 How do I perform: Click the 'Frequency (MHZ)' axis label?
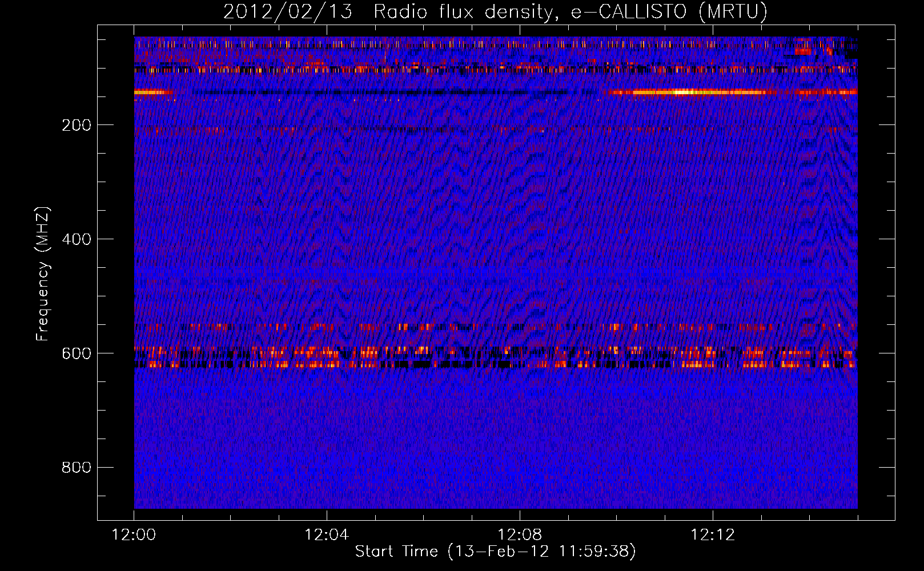[43, 274]
